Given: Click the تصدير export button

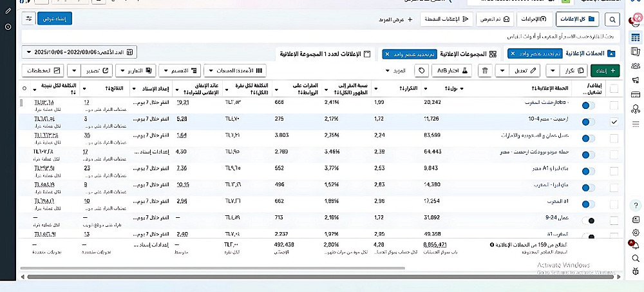Looking at the screenshot, I should 97,70.
